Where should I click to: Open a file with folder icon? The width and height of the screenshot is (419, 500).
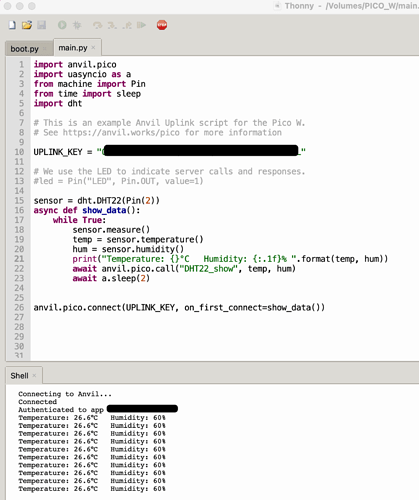click(27, 25)
